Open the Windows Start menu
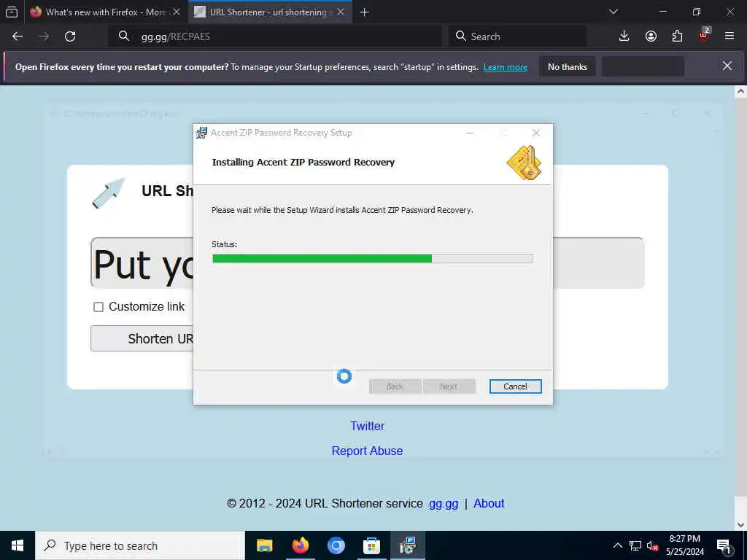Screen dimensions: 747x560 (18, 545)
